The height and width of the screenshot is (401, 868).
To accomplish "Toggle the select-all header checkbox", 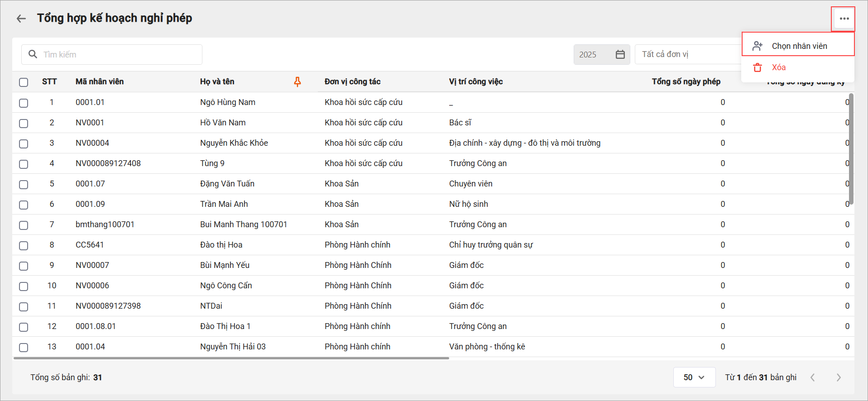I will tap(24, 82).
